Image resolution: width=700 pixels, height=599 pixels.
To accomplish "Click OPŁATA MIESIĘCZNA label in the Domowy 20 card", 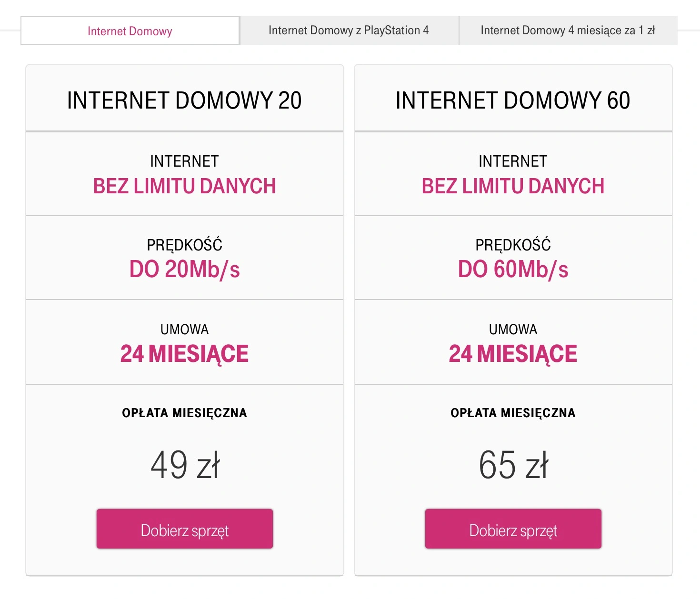I will (x=185, y=413).
